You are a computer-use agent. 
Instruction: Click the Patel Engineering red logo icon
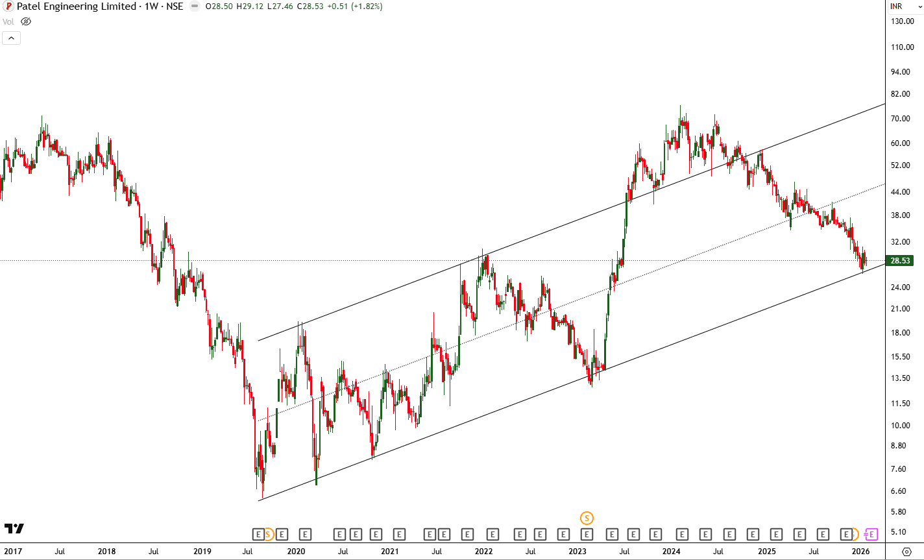9,6
